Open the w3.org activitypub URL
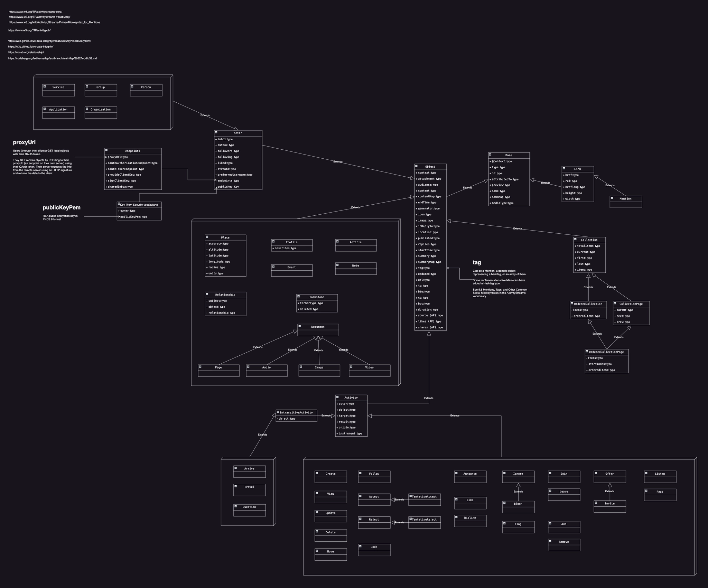The image size is (708, 588). (x=29, y=30)
